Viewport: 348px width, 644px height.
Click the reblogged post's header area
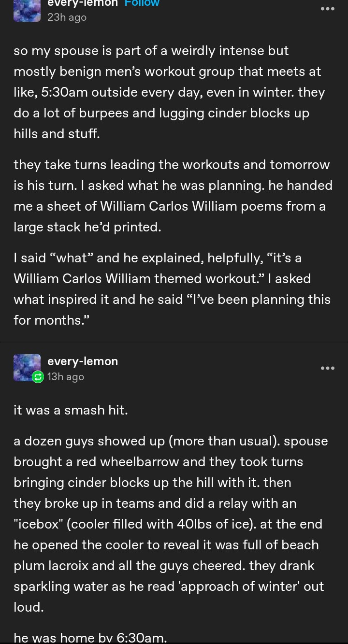[174, 368]
